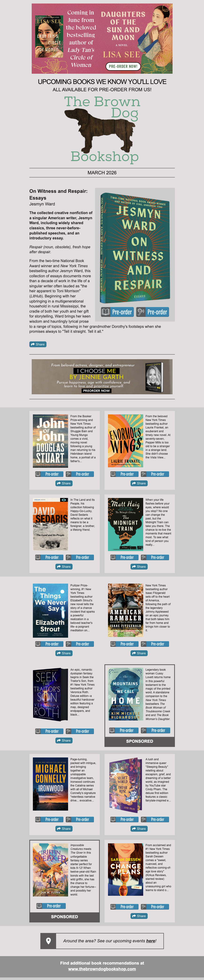Screen dimensions: 204x980
Task: Click the book-icon Pre-order button for American Rambler
Action: tap(123, 644)
